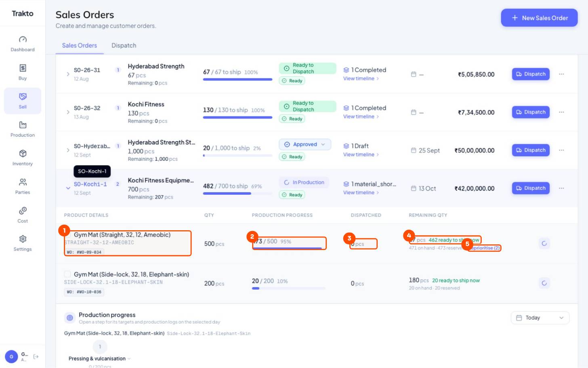588x368 pixels.
Task: Collapse the SO-Kochi-1 order row
Action: [x=68, y=188]
